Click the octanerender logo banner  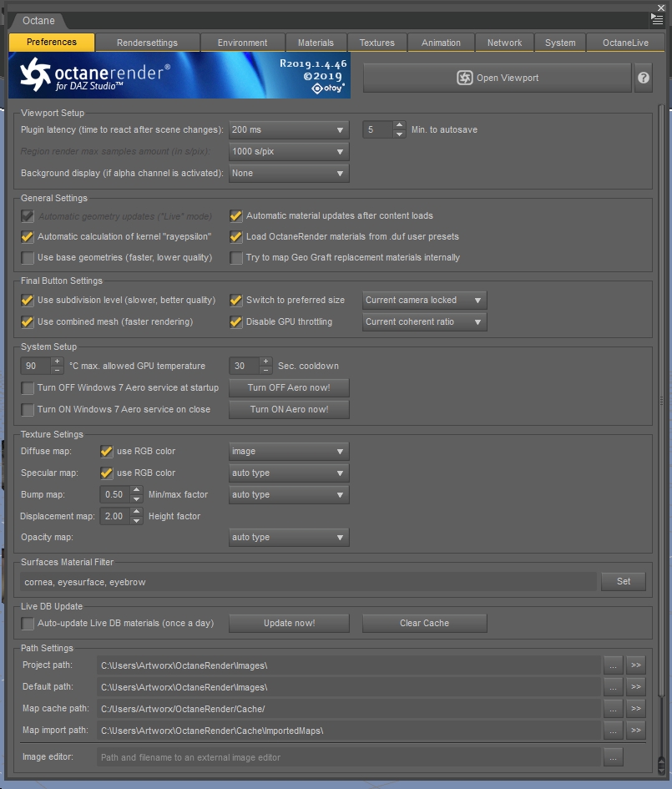[x=179, y=75]
